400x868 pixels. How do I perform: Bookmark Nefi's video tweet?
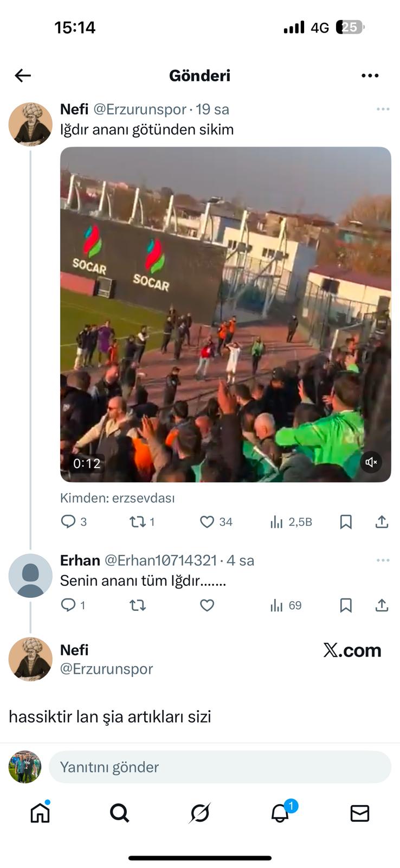pyautogui.click(x=346, y=522)
